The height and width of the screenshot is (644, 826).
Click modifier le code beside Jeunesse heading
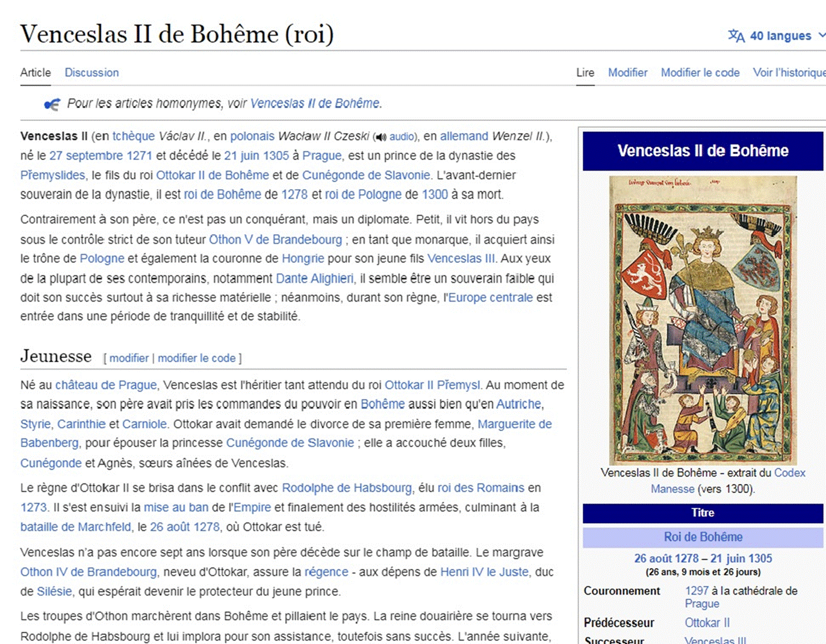click(x=197, y=358)
